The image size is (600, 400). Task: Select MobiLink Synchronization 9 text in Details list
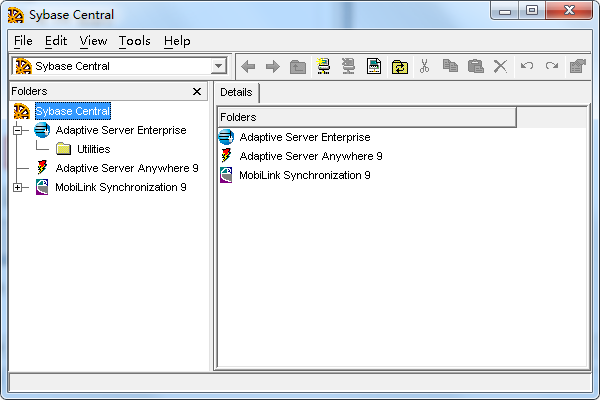pos(305,175)
